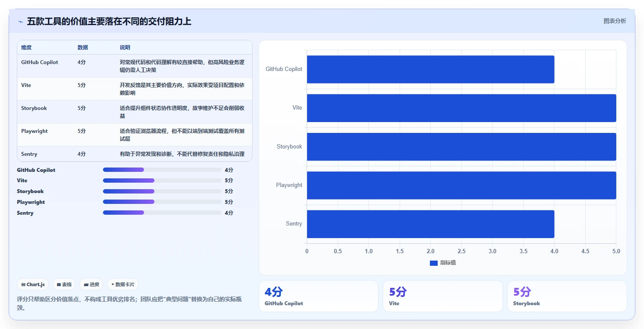The width and height of the screenshot is (644, 329).
Task: Open the GitHub Copilot 4分 data card
Action: (318, 296)
